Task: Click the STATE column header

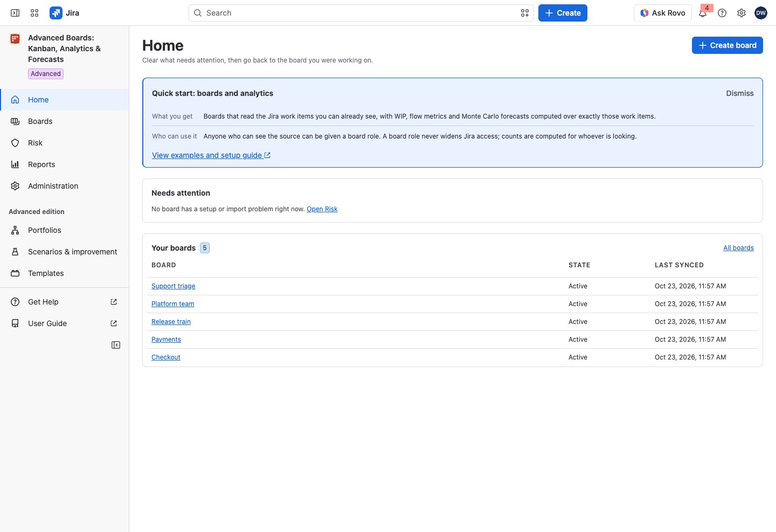Action: coord(579,265)
